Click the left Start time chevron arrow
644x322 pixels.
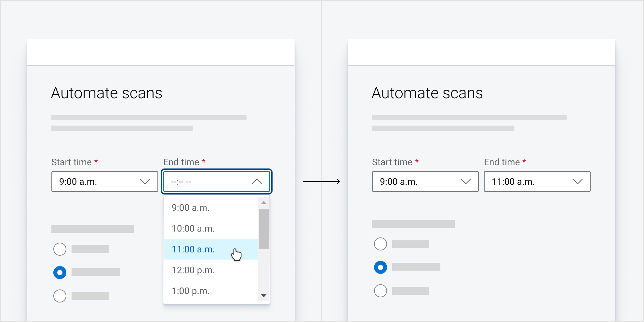[x=145, y=181]
